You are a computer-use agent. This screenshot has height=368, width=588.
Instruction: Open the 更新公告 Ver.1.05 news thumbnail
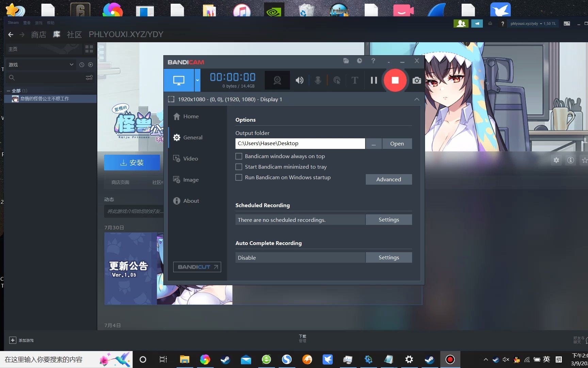[168, 269]
